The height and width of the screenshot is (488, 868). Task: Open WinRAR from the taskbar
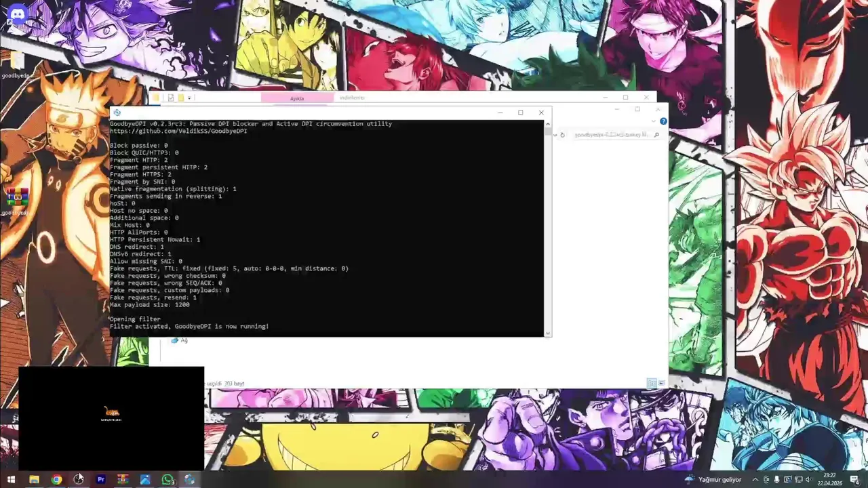click(x=123, y=479)
